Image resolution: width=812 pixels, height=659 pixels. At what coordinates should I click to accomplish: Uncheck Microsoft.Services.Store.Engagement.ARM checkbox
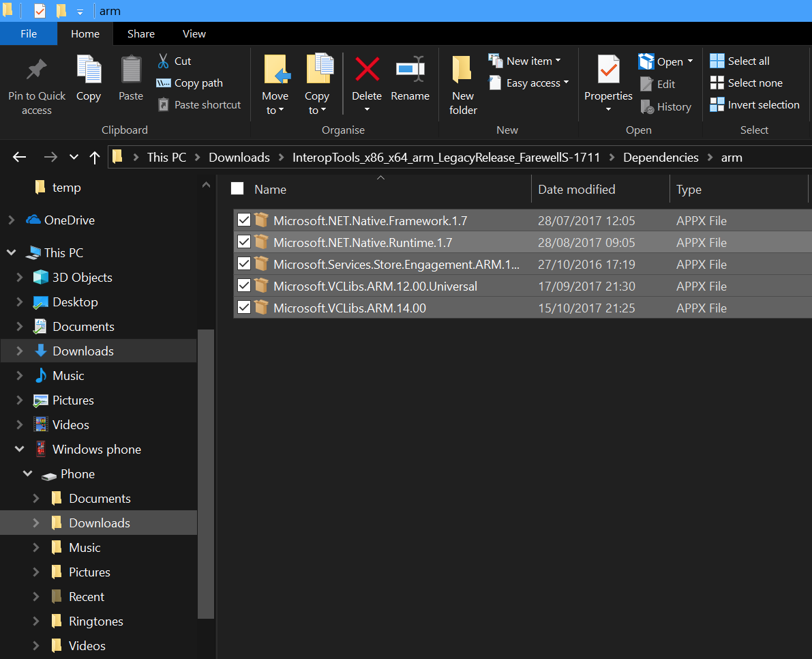click(x=244, y=264)
